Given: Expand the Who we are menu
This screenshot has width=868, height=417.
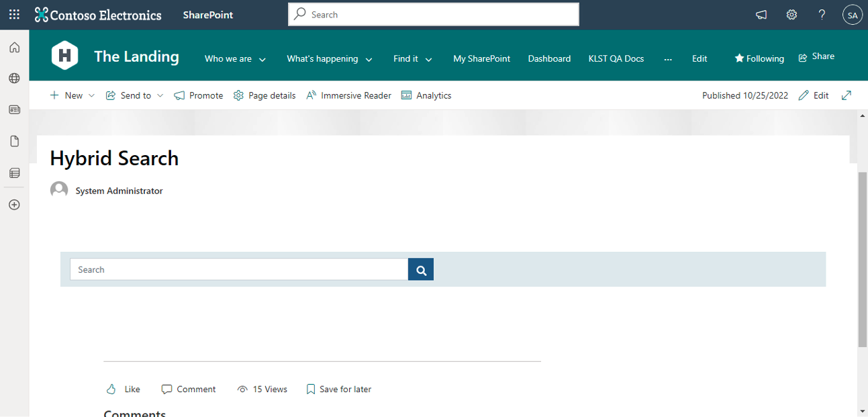Looking at the screenshot, I should (x=236, y=59).
